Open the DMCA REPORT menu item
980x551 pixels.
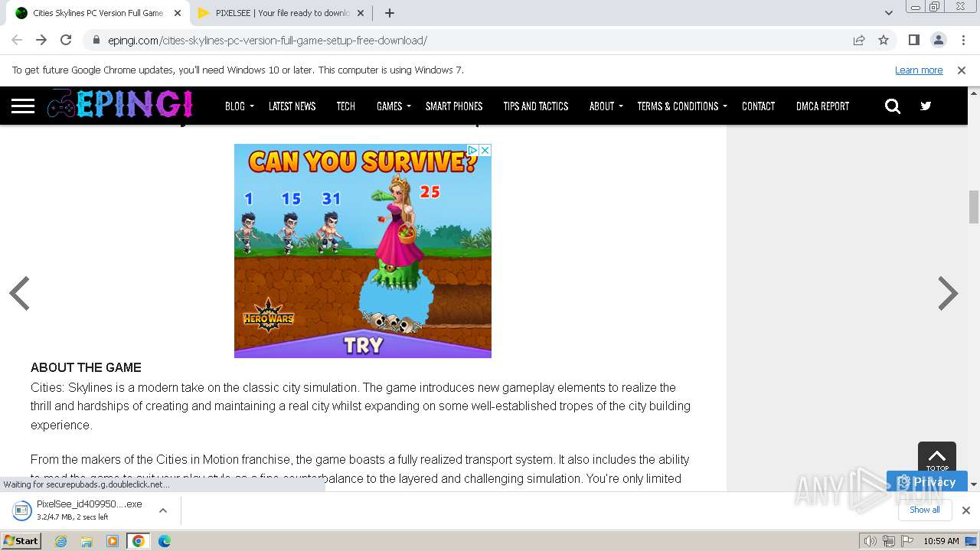click(x=822, y=106)
